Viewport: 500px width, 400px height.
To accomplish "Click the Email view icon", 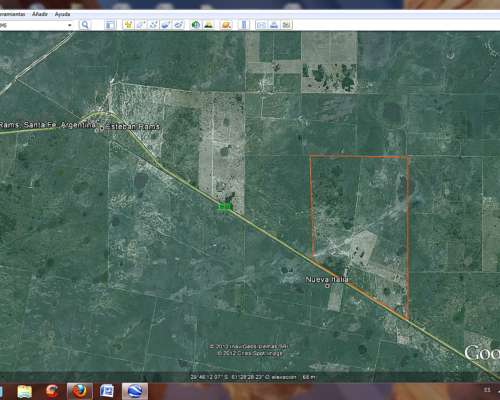I will click(x=261, y=25).
